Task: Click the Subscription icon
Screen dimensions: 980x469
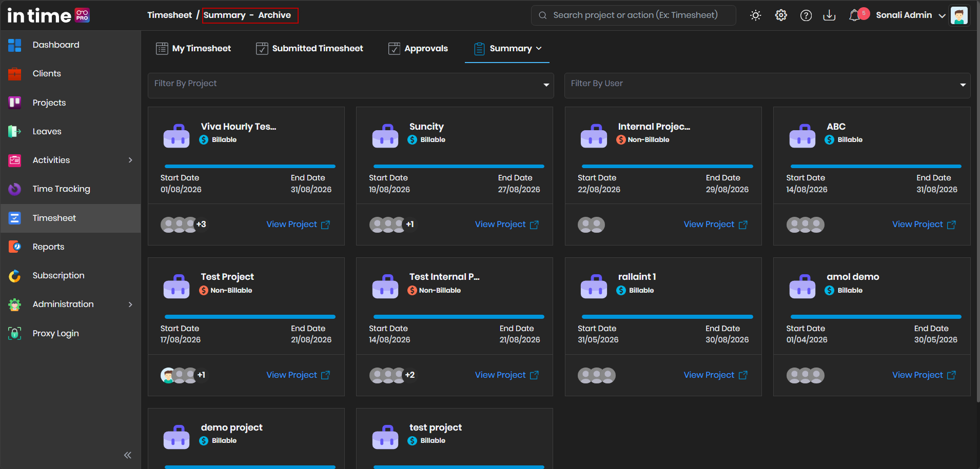Action: [x=15, y=276]
